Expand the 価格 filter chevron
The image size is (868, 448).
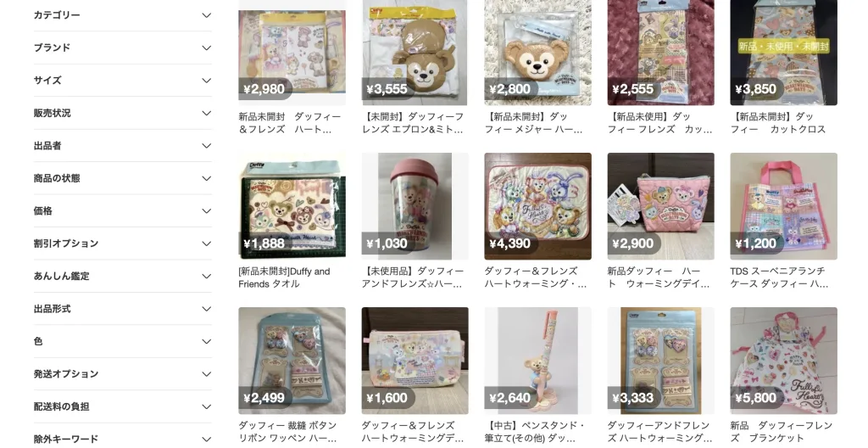click(x=207, y=211)
